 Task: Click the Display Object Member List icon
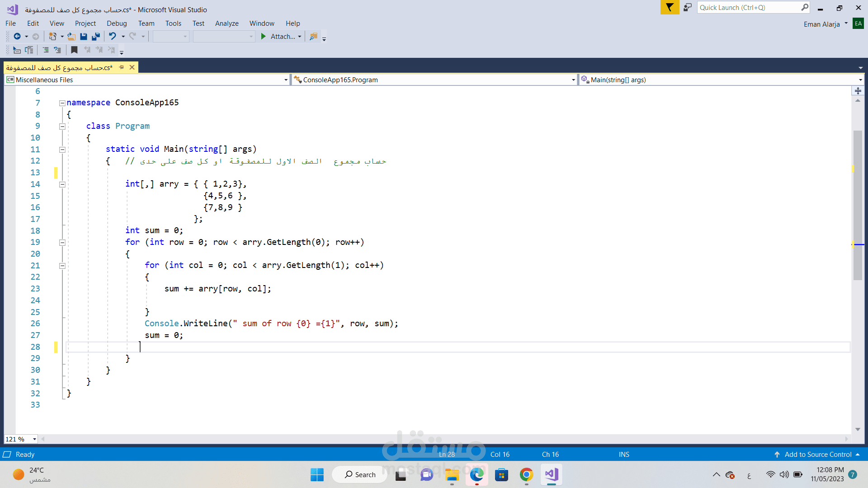(x=17, y=50)
